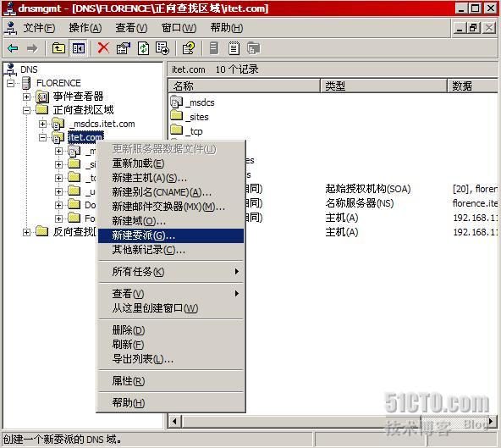
Task: Select 正向查找区域 in the tree
Action: pos(83,110)
